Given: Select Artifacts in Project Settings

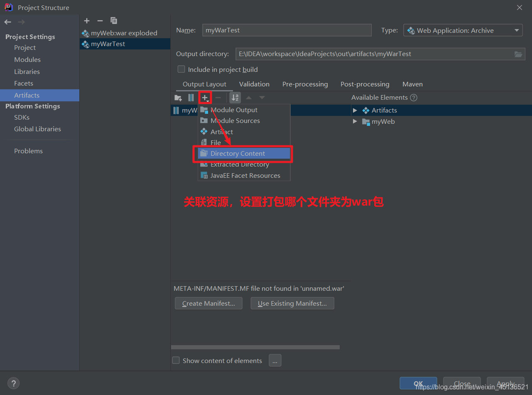Looking at the screenshot, I should tap(39, 96).
